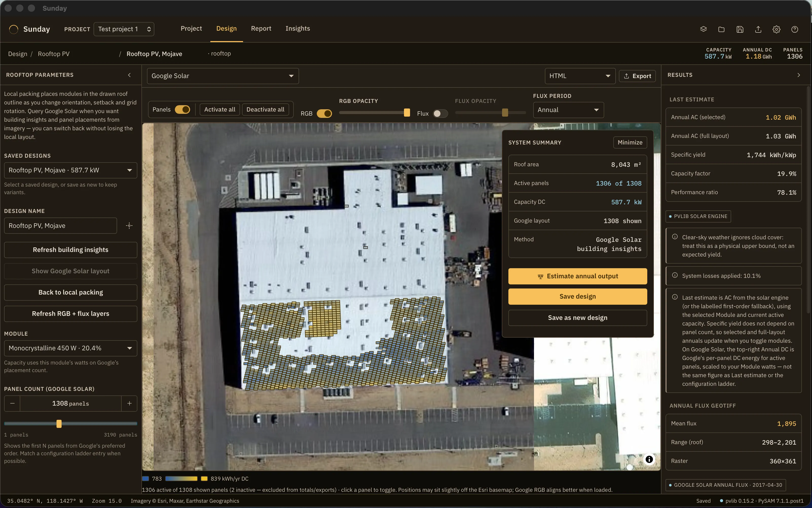Screen dimensions: 812x508
Task: Open the Module Monocrystalline 450 W dropdown
Action: click(70, 348)
